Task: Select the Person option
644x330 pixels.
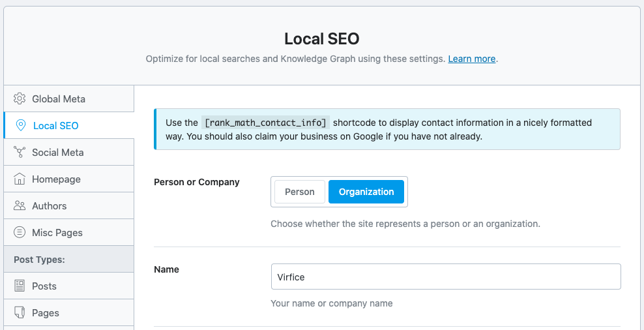Action: coord(300,192)
